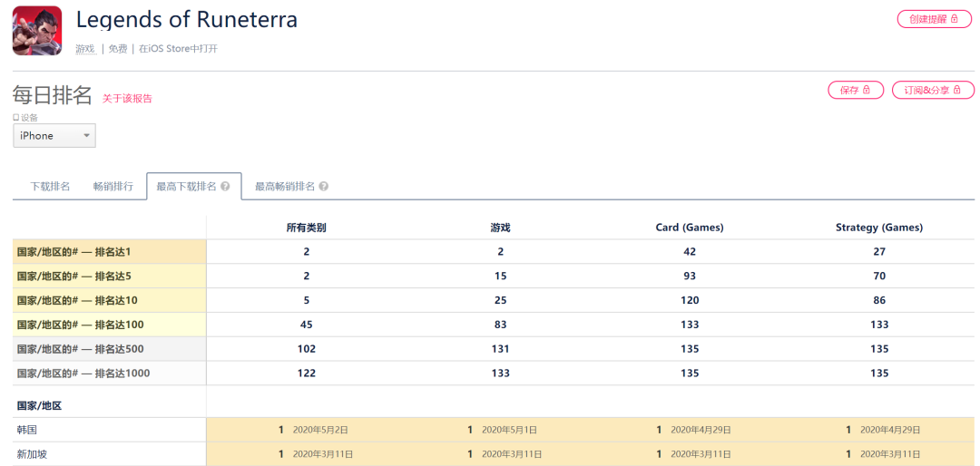Click help icon next to 最高畅销排名
Screen dimensions: 980x466
[x=324, y=186]
